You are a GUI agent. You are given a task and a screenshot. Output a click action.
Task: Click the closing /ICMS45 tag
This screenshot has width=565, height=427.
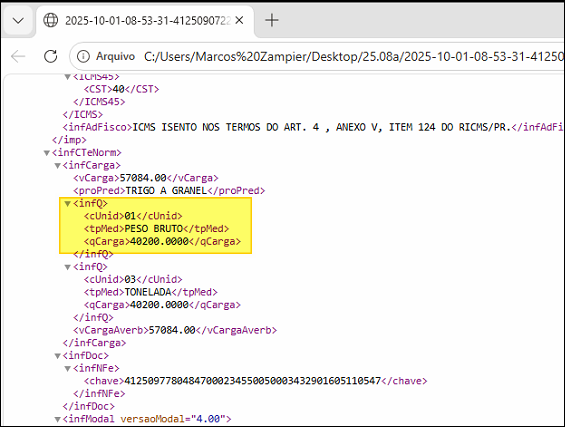(x=99, y=102)
